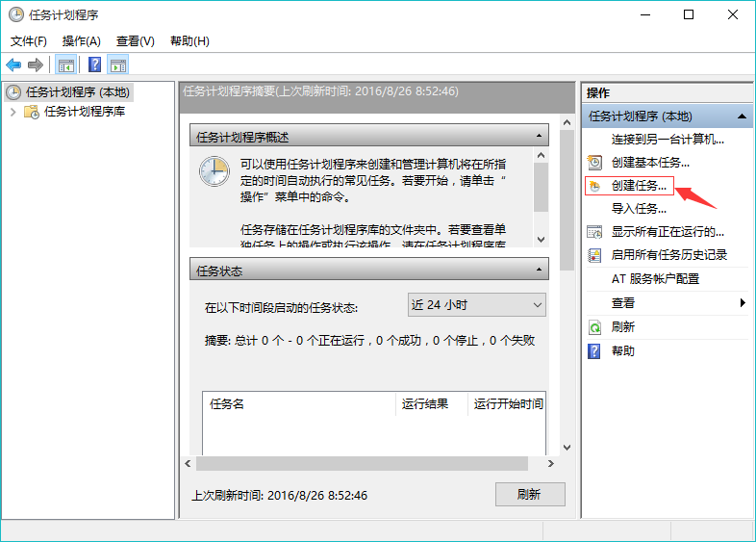Open the 操作(A) menu

click(x=81, y=41)
